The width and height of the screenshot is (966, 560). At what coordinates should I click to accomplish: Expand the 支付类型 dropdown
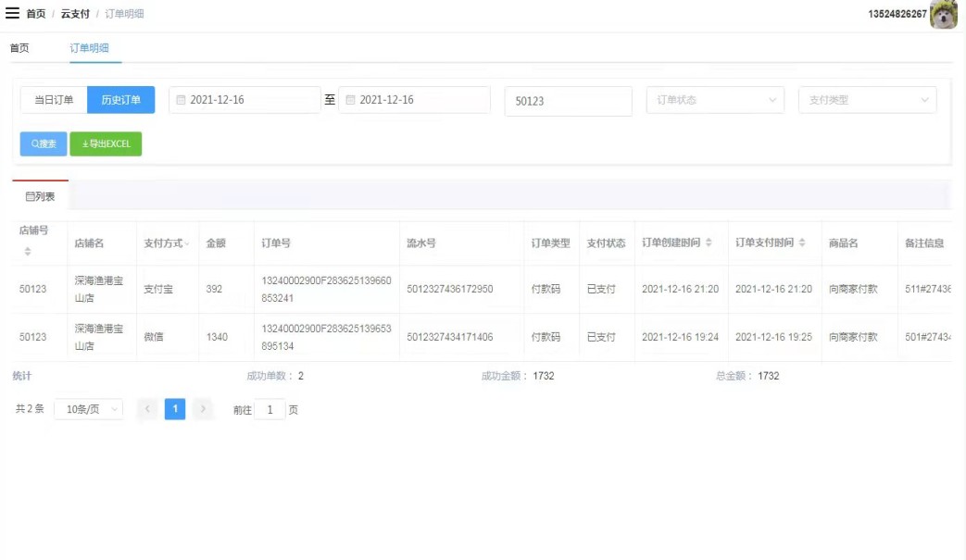pyautogui.click(x=867, y=100)
